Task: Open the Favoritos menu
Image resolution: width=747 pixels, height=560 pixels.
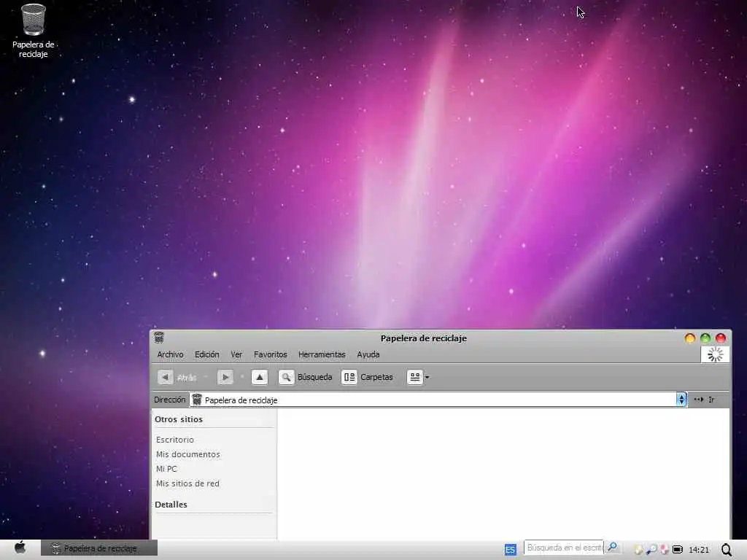Action: [x=270, y=354]
